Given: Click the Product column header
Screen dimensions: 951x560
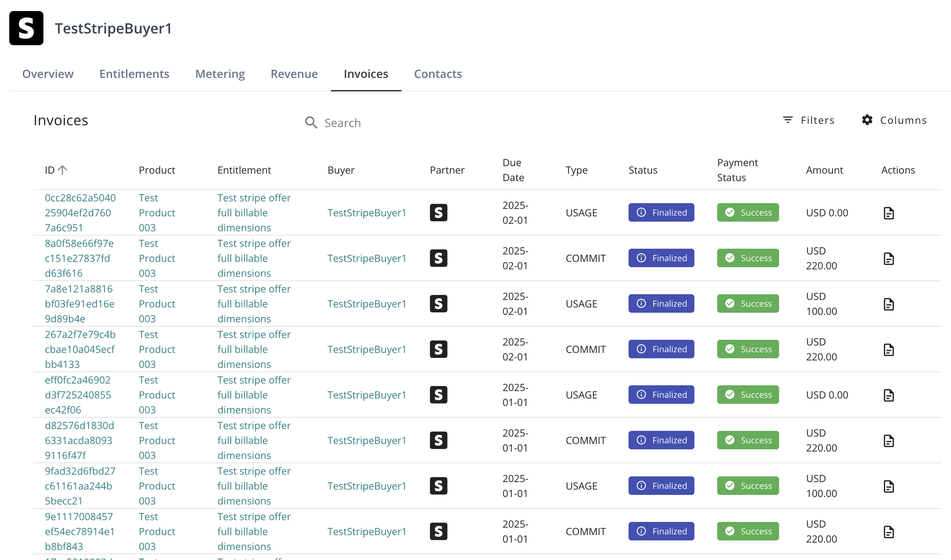Looking at the screenshot, I should tap(157, 170).
